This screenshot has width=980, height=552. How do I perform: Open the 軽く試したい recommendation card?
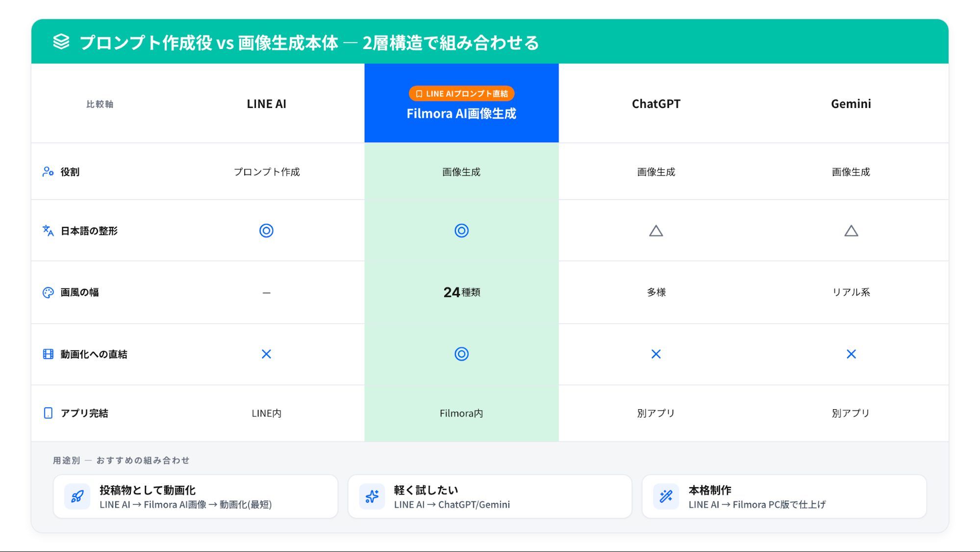(490, 497)
